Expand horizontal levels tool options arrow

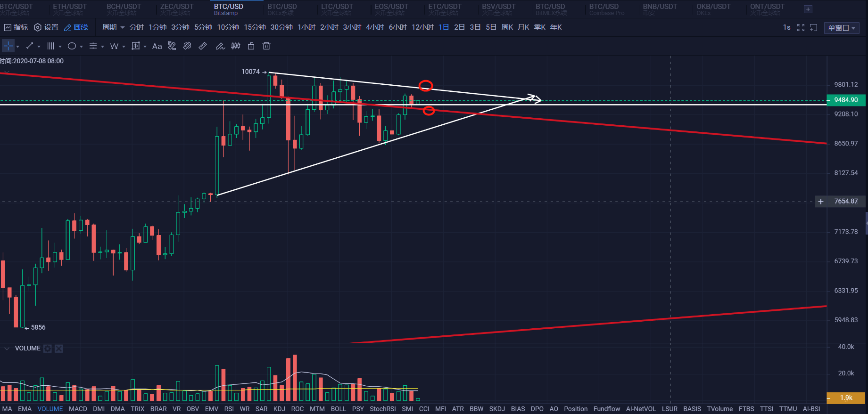pos(102,47)
